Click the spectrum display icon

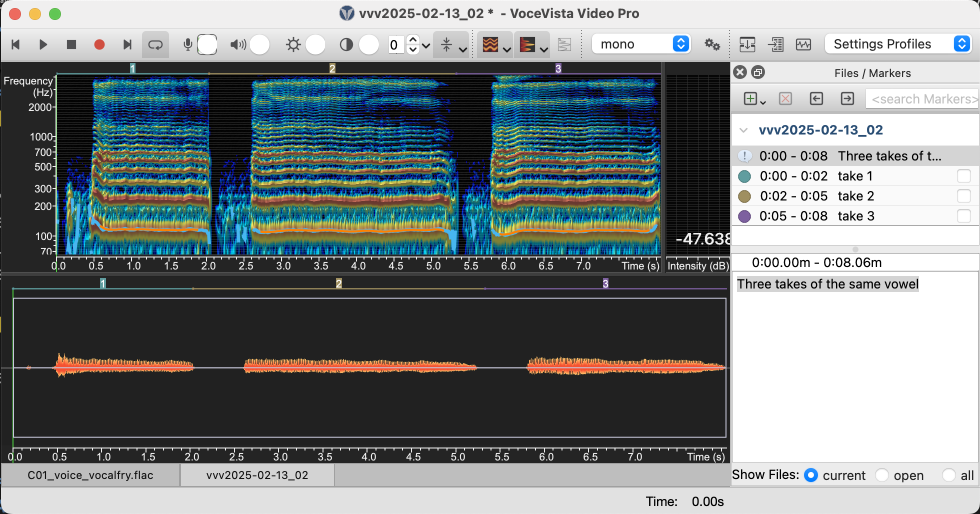527,44
